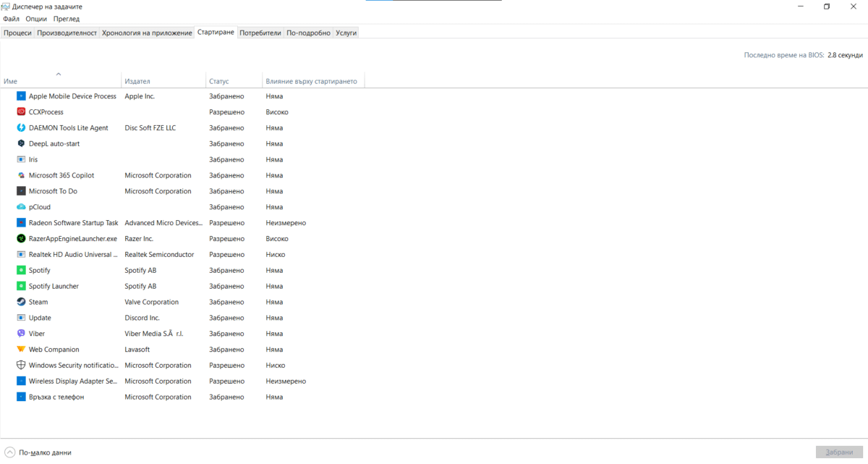Viewport: 868px width, 464px height.
Task: Click publisher Apple Inc.
Action: pos(140,96)
